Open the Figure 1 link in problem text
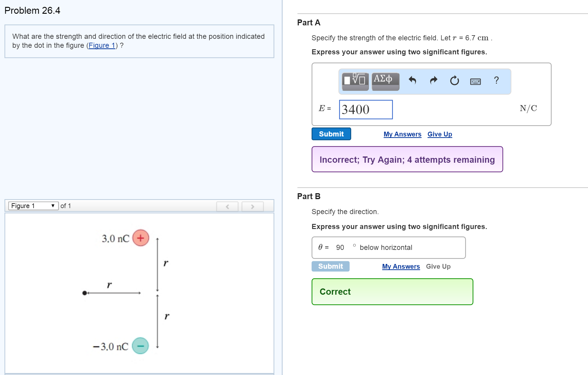Image resolution: width=588 pixels, height=375 pixels. coord(102,45)
